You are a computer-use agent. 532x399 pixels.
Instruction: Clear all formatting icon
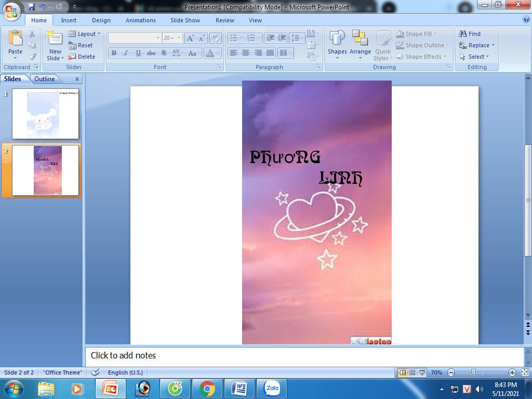pyautogui.click(x=216, y=37)
